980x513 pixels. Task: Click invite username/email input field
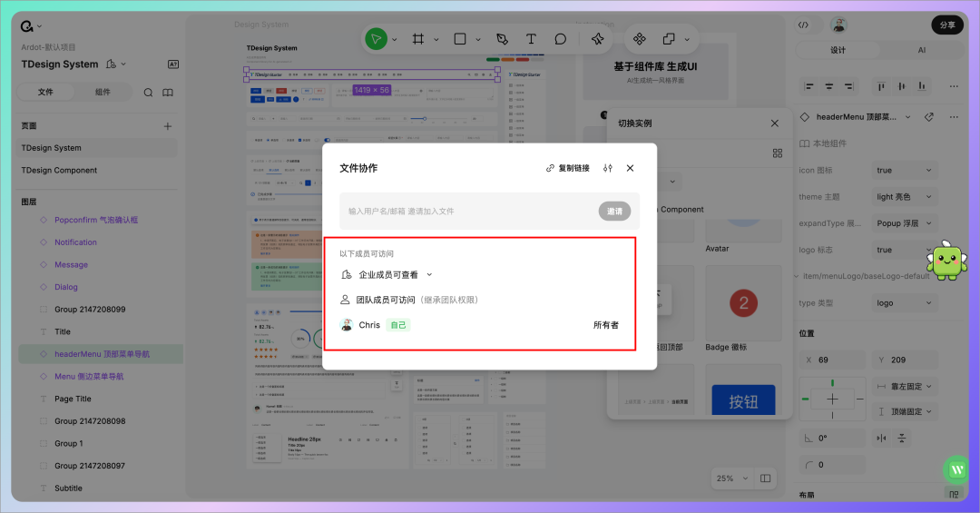coord(469,212)
